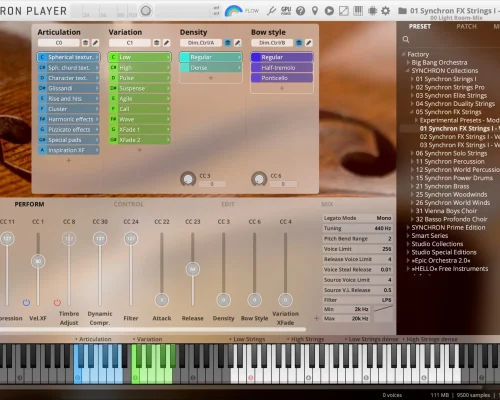Image resolution: width=500 pixels, height=400 pixels.
Task: Toggle the GPU Power icon
Action: point(286,11)
